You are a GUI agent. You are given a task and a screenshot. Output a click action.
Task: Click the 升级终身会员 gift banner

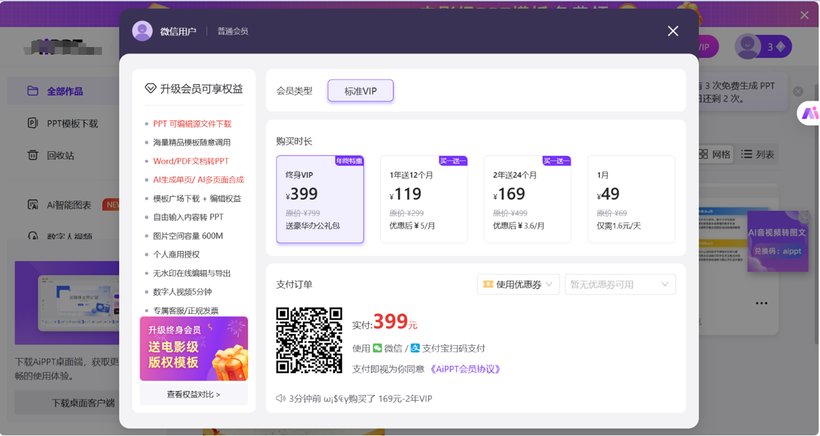(x=193, y=349)
